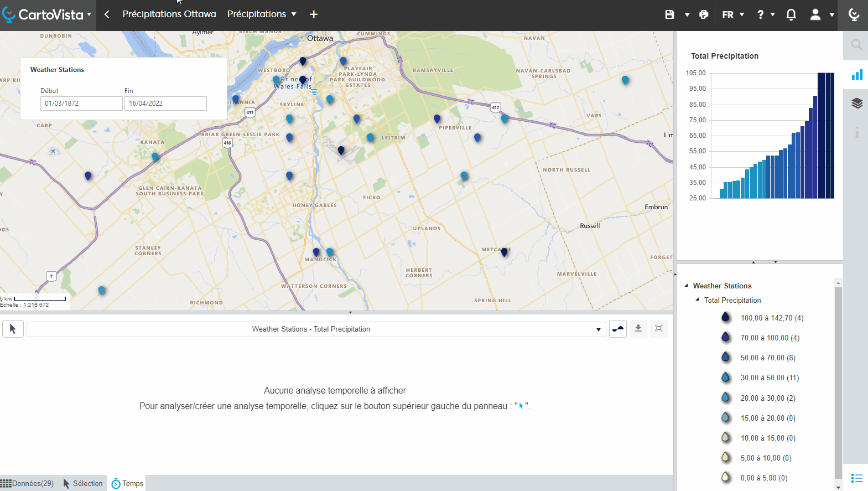The height and width of the screenshot is (491, 868).
Task: Collapse the map using bottom splitter arrow
Action: click(x=350, y=313)
